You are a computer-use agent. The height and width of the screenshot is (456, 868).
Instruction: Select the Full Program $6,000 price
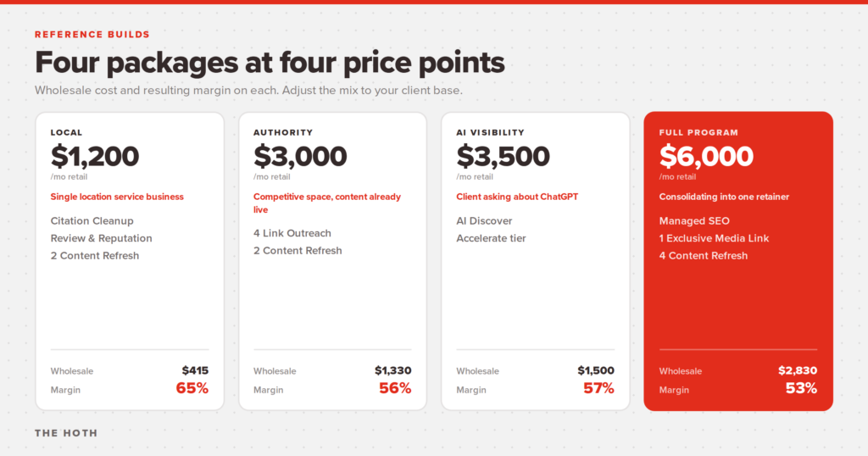pyautogui.click(x=706, y=157)
